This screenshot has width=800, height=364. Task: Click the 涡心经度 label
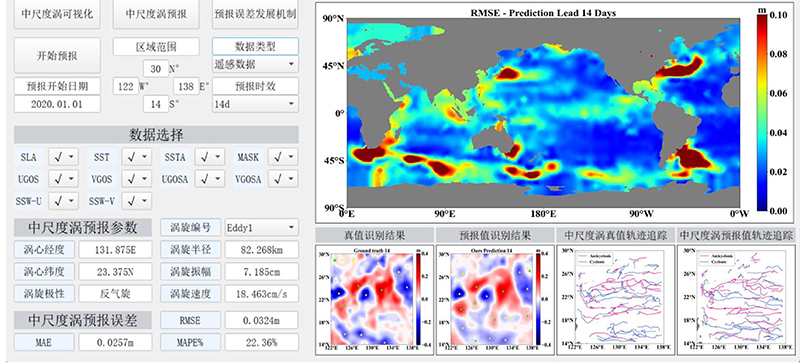(x=44, y=250)
